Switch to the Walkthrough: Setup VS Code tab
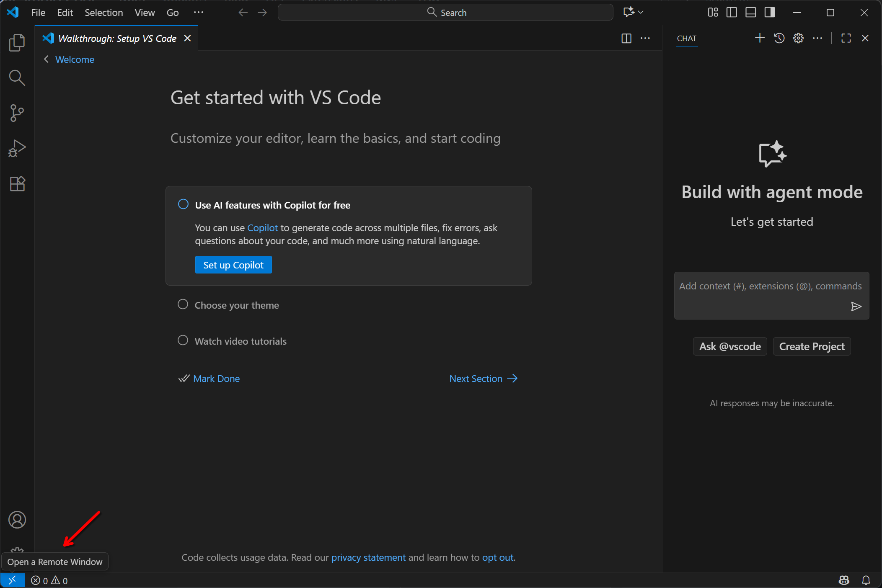The height and width of the screenshot is (588, 882). click(117, 38)
